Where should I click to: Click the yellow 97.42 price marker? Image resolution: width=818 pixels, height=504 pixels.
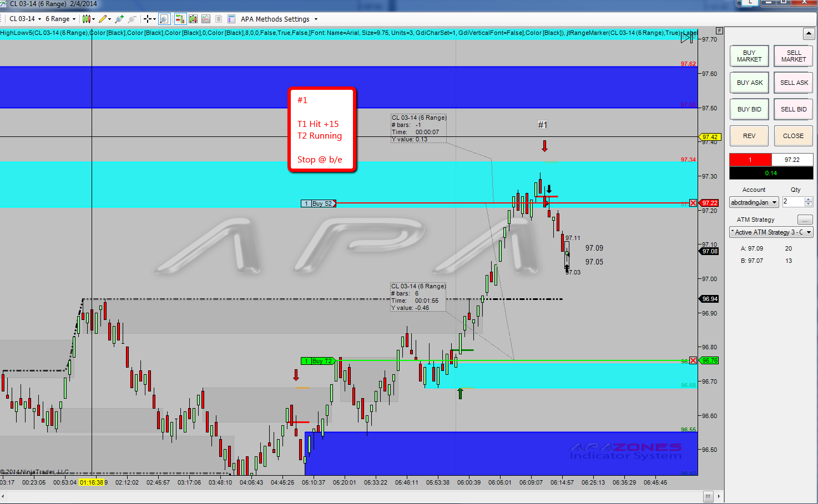coord(710,137)
